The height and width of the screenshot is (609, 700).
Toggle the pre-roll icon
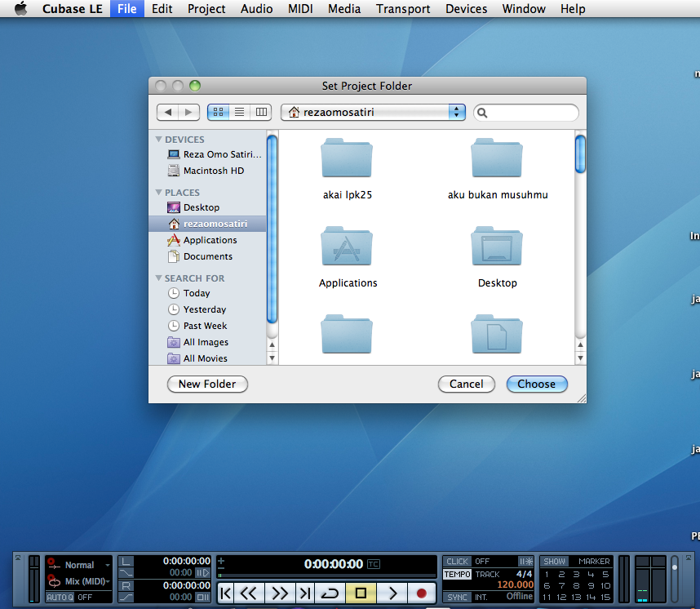(203, 573)
